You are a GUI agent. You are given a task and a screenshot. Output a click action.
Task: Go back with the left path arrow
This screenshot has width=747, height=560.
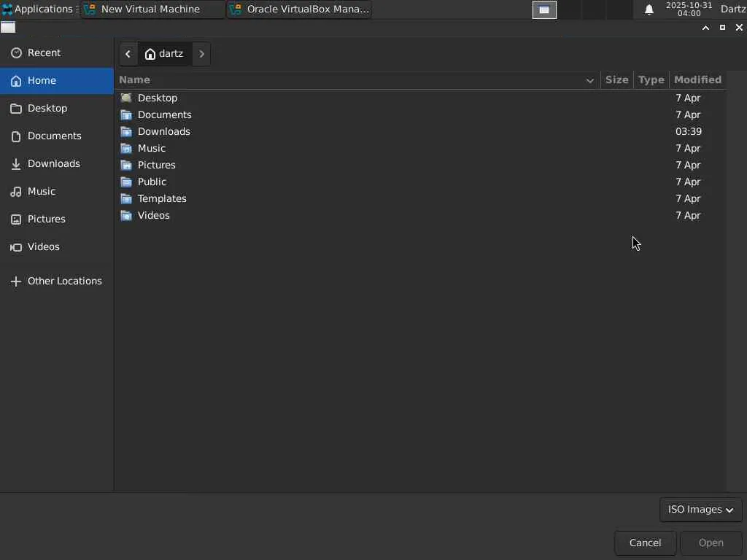pos(128,53)
